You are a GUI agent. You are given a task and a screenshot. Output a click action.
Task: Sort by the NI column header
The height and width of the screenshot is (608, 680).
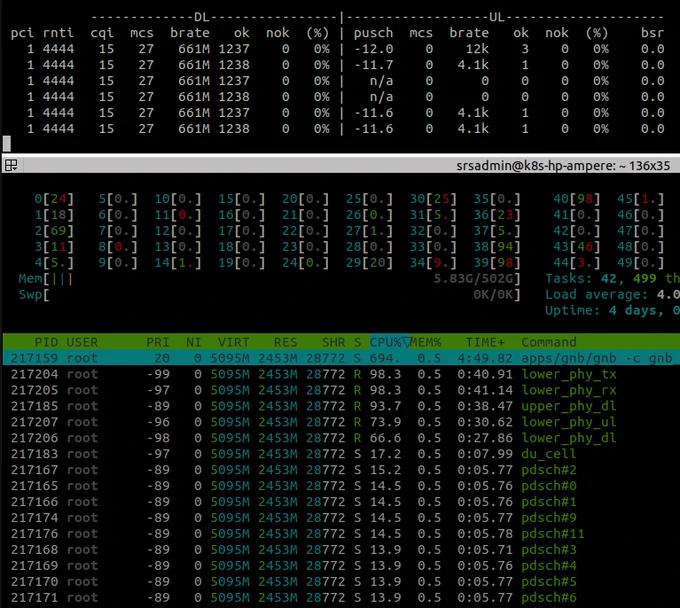coord(193,342)
